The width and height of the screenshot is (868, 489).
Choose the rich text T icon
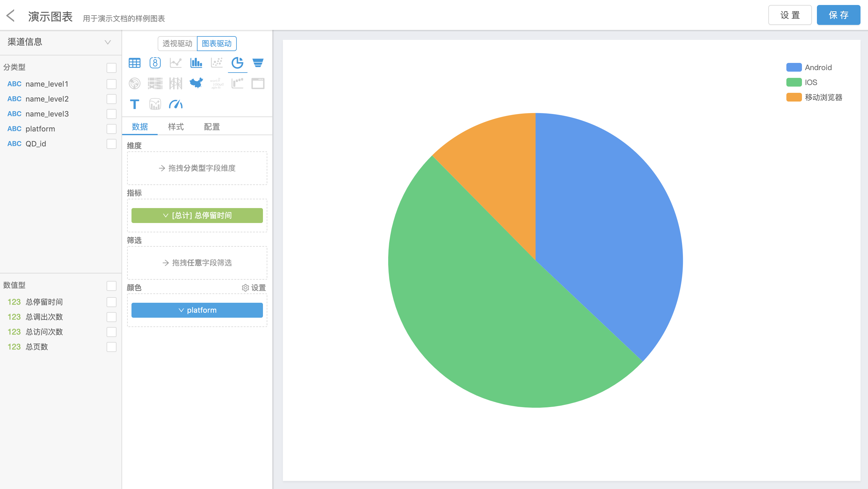[135, 104]
